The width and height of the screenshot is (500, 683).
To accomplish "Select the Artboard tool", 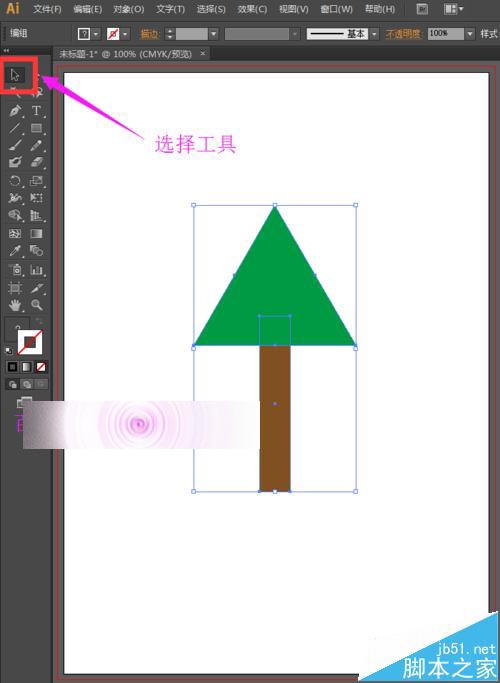I will [15, 287].
